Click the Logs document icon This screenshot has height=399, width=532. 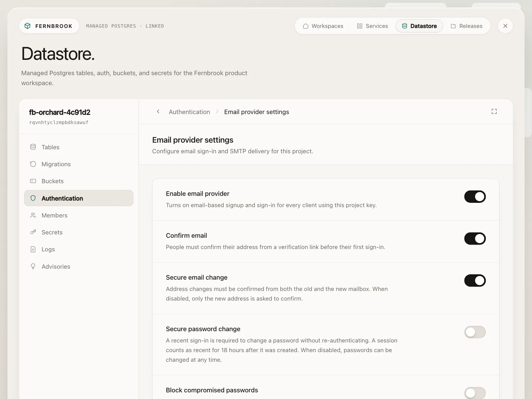[33, 249]
